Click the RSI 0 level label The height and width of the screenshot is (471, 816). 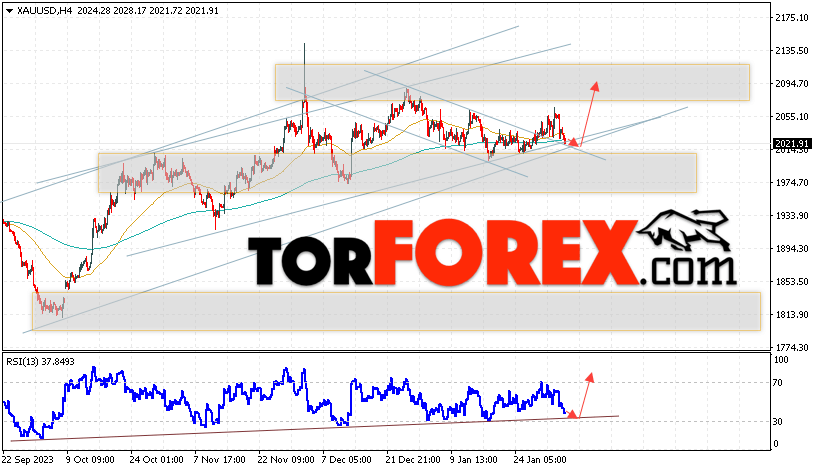coord(776,444)
